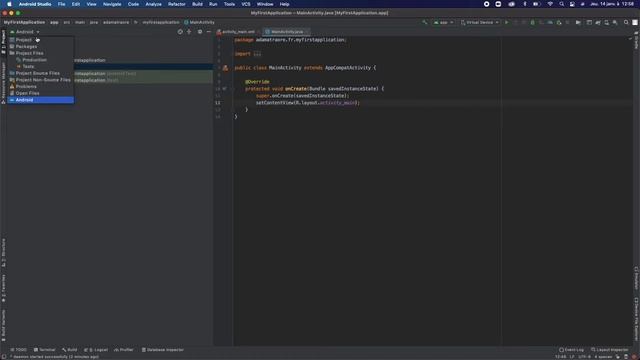Open the Database Inspector tool window

coord(162,350)
